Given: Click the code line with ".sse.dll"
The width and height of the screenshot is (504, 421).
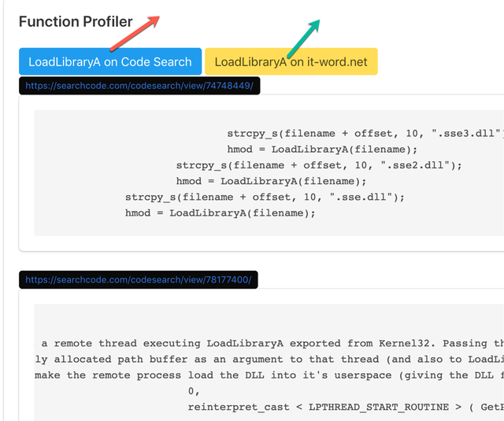Looking at the screenshot, I should [x=265, y=197].
